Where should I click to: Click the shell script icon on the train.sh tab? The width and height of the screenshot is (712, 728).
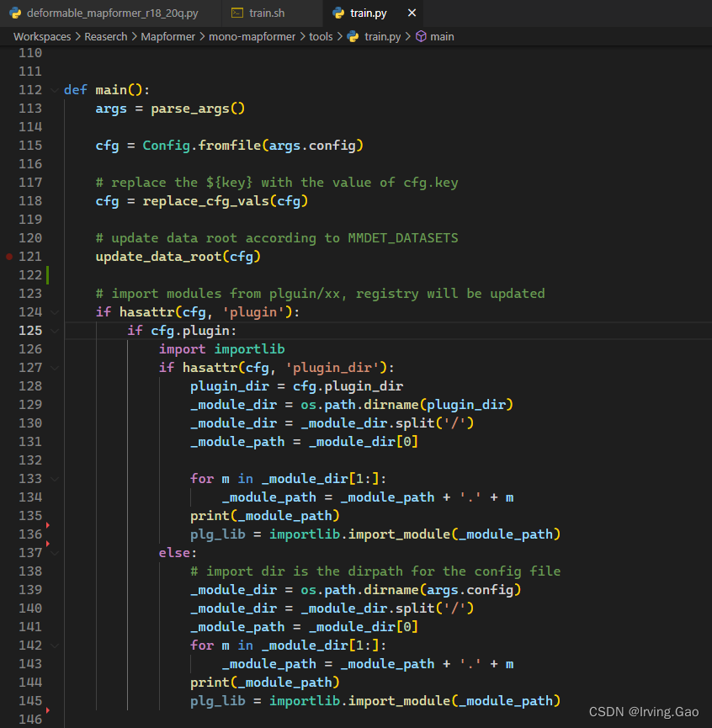click(x=236, y=13)
